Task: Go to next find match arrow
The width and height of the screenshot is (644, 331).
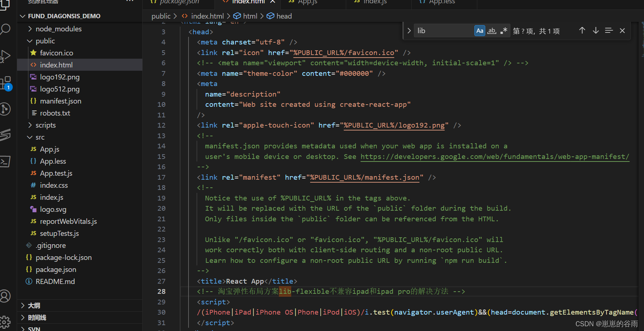Action: point(596,31)
